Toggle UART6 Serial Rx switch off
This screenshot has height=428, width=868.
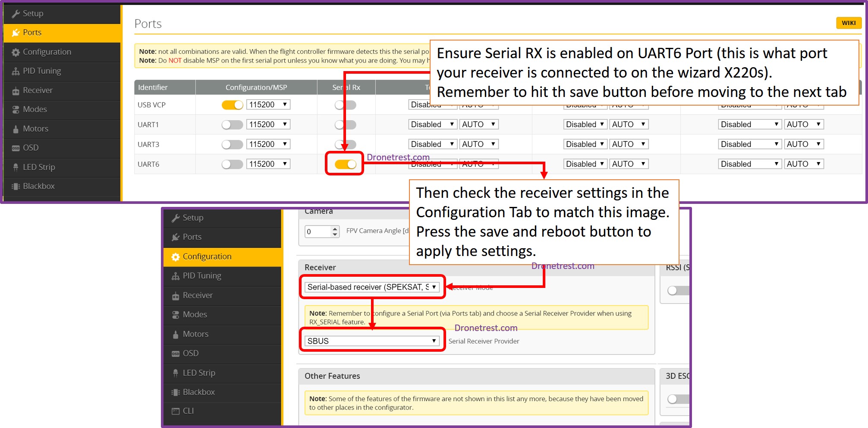click(x=345, y=164)
